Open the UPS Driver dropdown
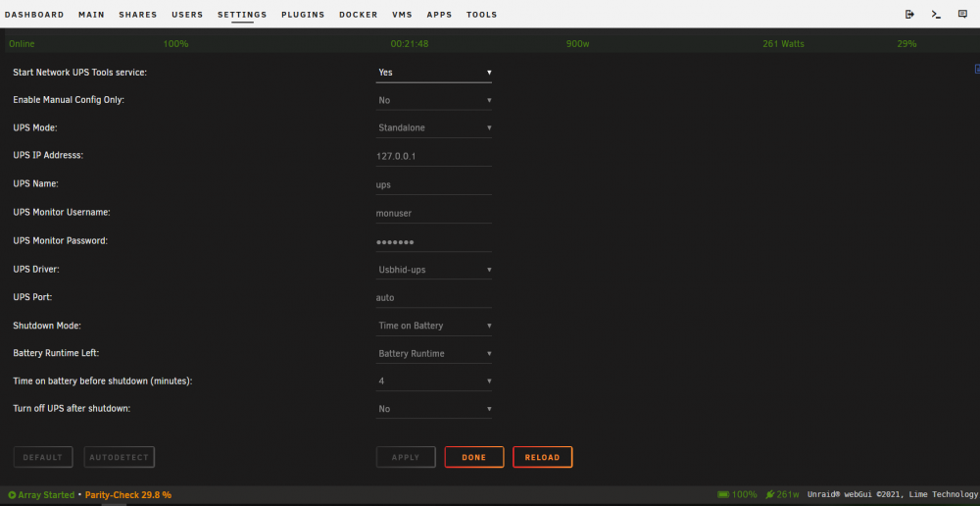 434,270
